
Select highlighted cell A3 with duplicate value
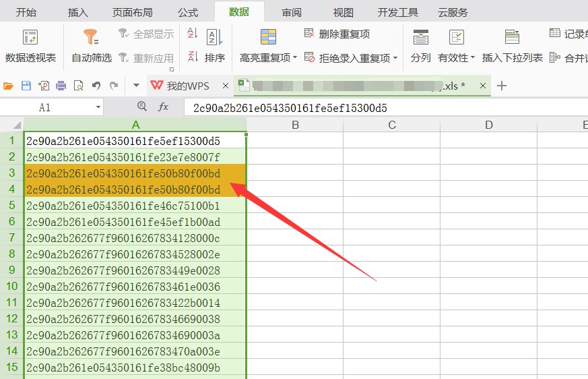click(x=135, y=173)
